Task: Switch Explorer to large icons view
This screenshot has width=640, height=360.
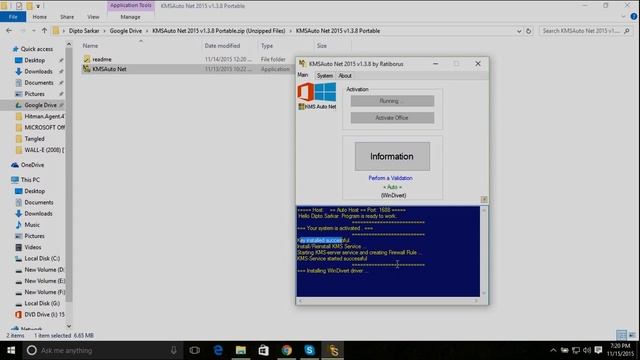Action: click(632, 335)
